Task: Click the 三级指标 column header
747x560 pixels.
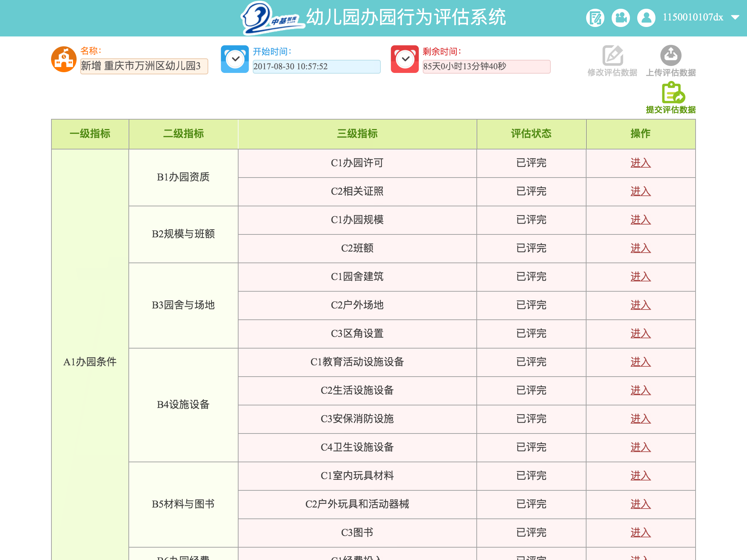Action: click(x=357, y=134)
